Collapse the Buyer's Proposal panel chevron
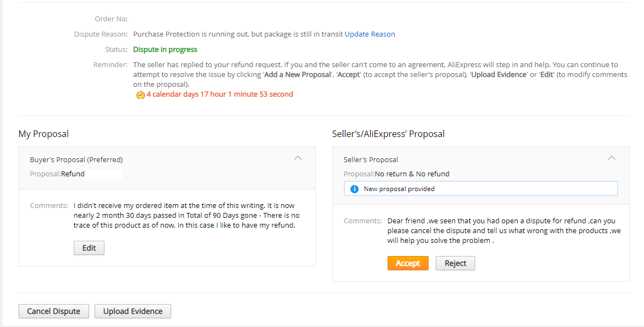The width and height of the screenshot is (644, 327). click(298, 158)
